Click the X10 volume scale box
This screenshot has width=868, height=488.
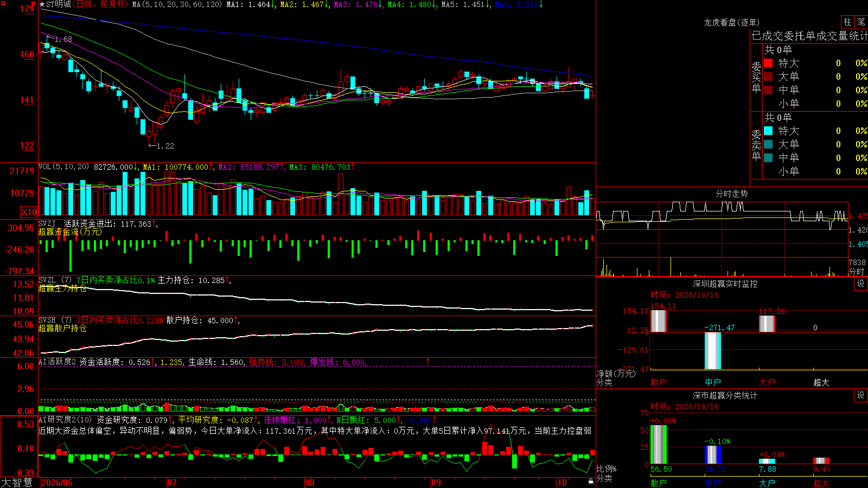coord(29,212)
